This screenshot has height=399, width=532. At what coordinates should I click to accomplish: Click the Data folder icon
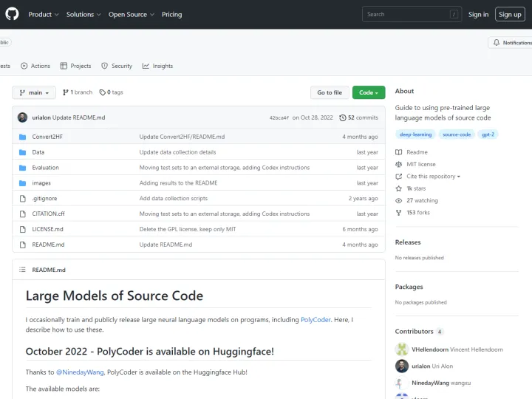coord(23,152)
